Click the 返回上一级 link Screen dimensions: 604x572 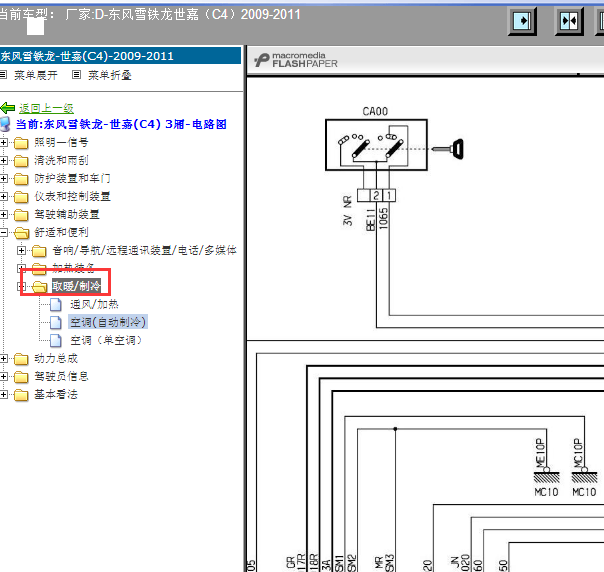coord(46,108)
